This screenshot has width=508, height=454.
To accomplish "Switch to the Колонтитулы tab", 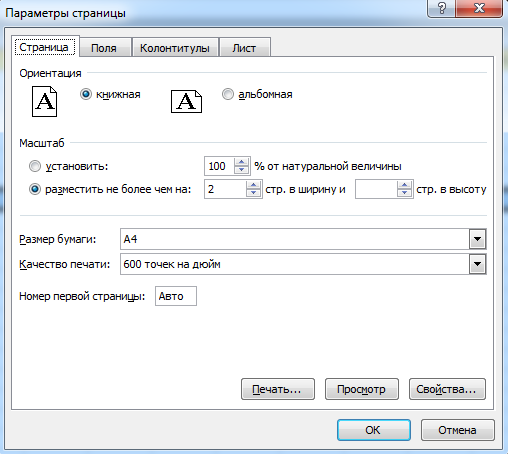I will (175, 48).
